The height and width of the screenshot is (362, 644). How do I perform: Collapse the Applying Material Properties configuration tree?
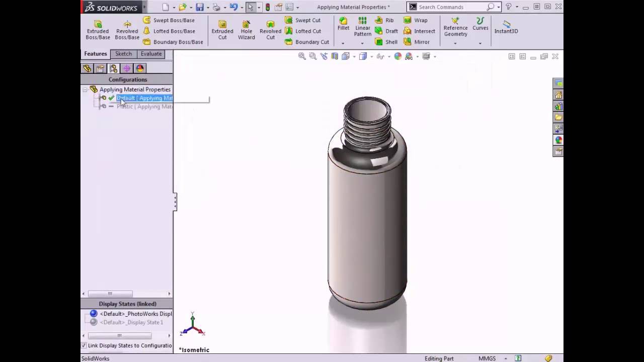tap(85, 89)
